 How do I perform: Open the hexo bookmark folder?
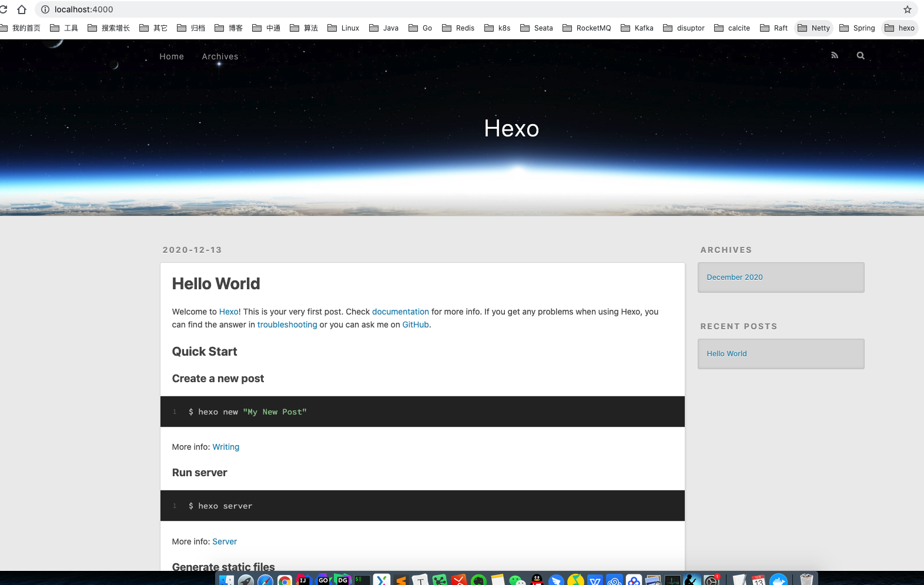pos(900,28)
